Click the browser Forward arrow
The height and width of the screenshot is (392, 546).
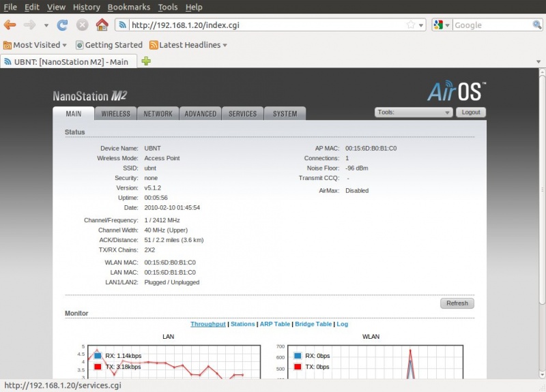pos(29,25)
